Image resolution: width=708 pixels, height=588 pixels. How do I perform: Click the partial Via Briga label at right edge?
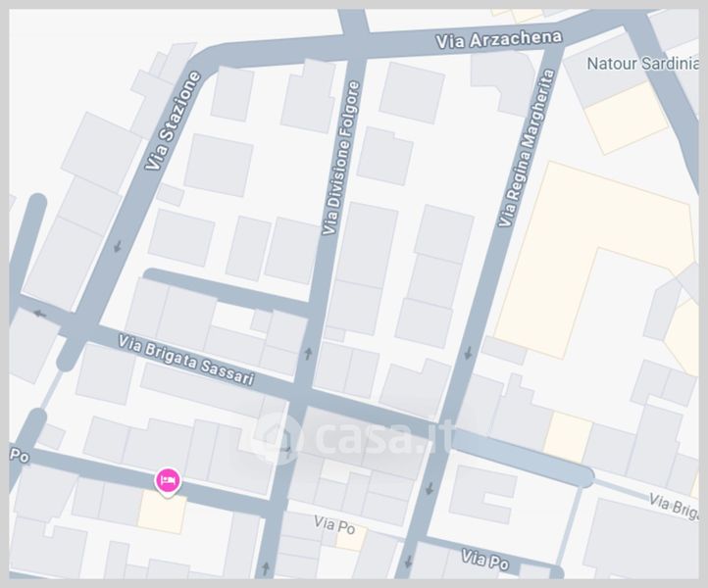coord(674,506)
